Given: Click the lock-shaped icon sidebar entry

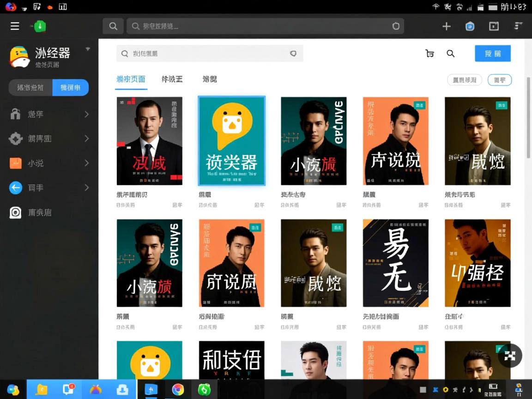Looking at the screenshot, I should pyautogui.click(x=15, y=114).
